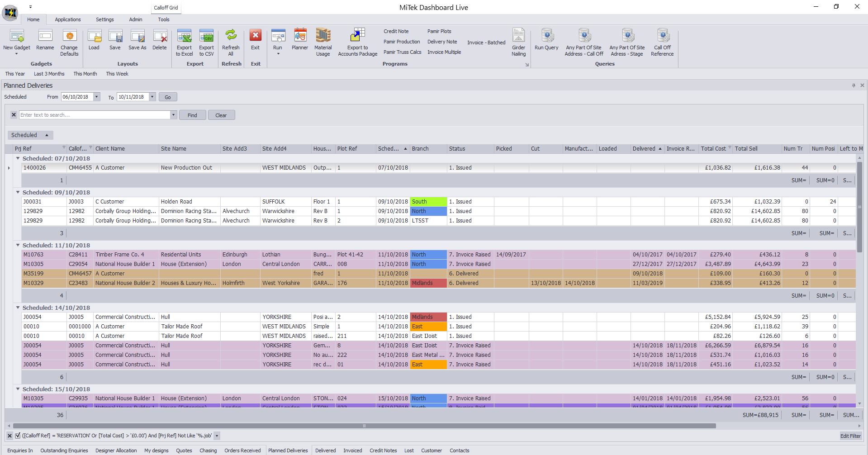The image size is (868, 455).
Task: Open the Planner tool
Action: (299, 37)
